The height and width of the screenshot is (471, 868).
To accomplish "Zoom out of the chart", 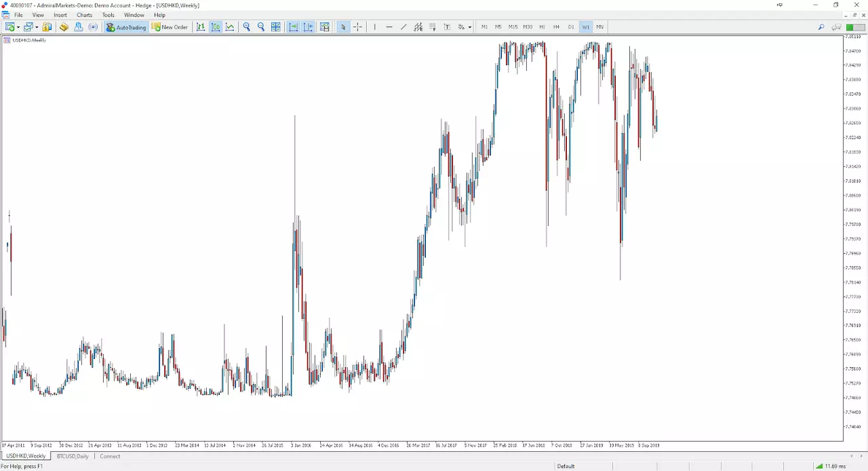I will [261, 27].
